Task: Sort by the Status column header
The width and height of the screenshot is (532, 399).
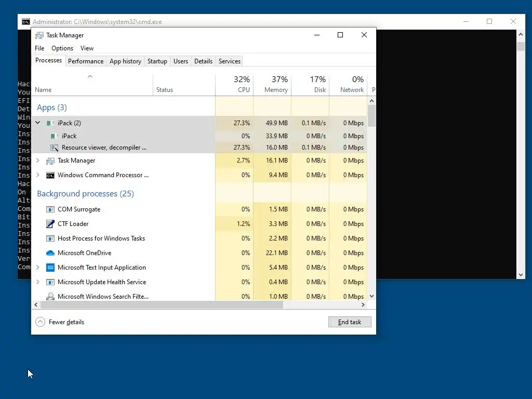Action: pyautogui.click(x=184, y=84)
